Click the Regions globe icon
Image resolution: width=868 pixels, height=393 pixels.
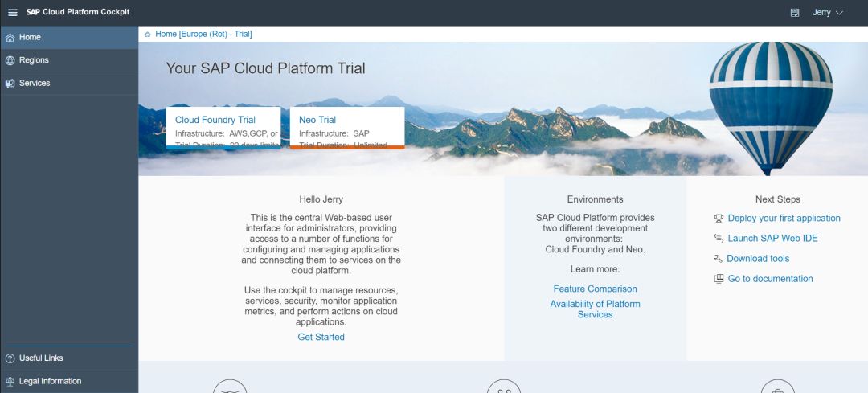10,60
